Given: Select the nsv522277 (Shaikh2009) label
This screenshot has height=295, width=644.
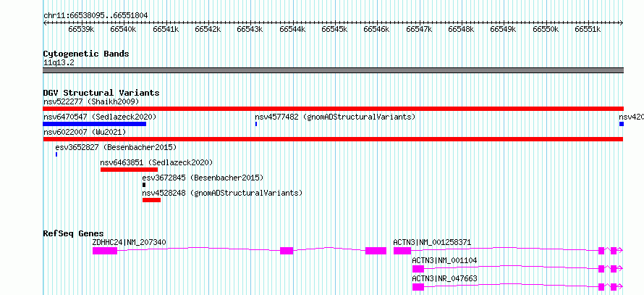Looking at the screenshot, I should click(91, 101).
